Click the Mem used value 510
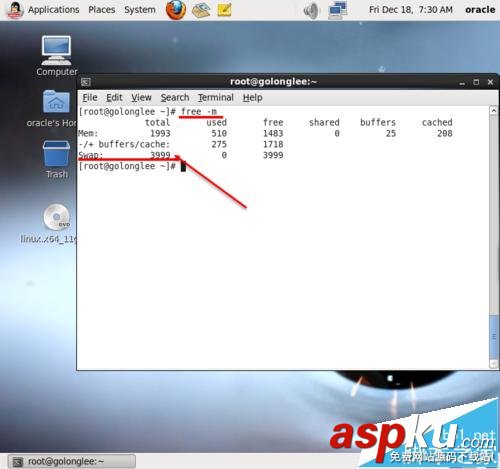Viewport: 500px width, 469px height. [219, 134]
